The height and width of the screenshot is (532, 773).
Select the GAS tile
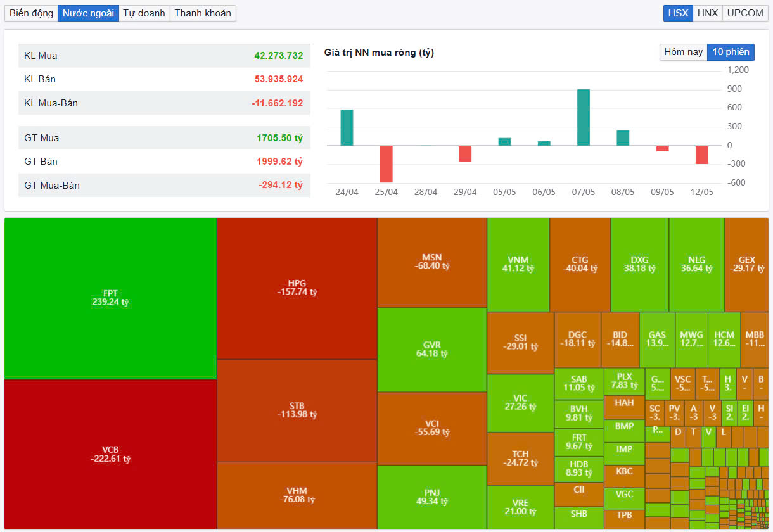tap(657, 339)
